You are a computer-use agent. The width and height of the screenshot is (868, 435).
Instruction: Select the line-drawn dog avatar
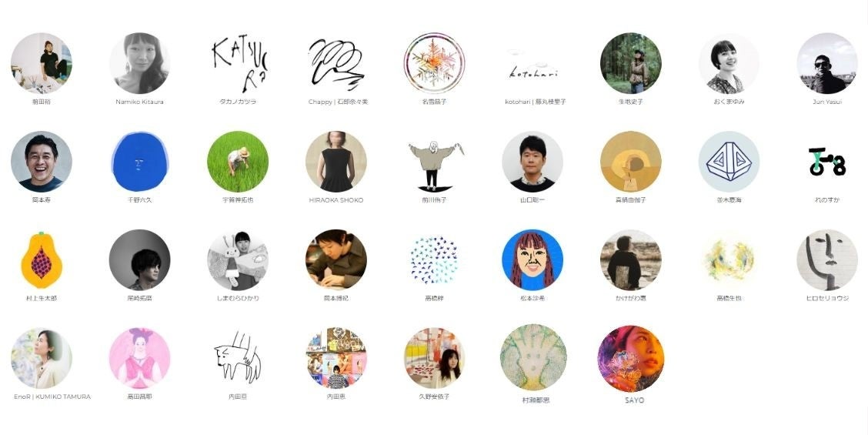tap(238, 358)
